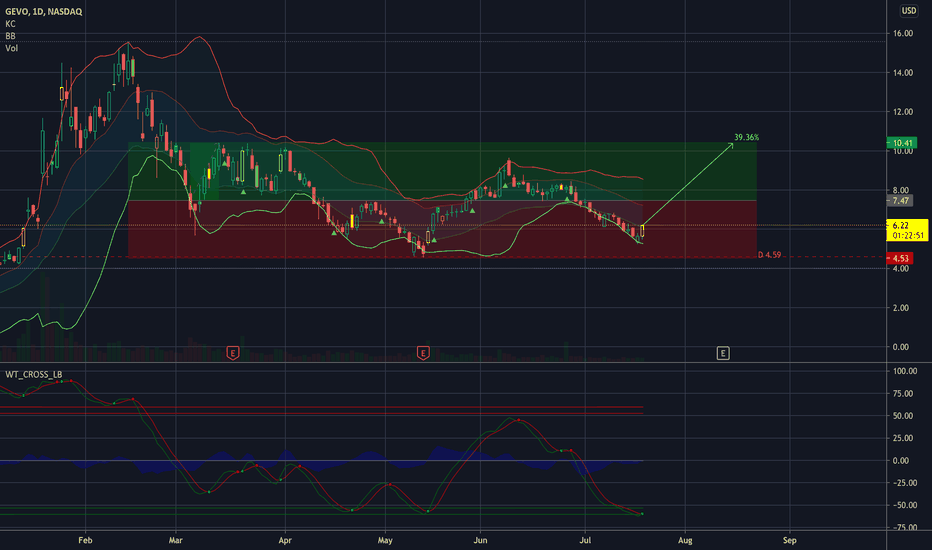The image size is (932, 550).
Task: Click the Feb label on time axis
Action: 86,540
